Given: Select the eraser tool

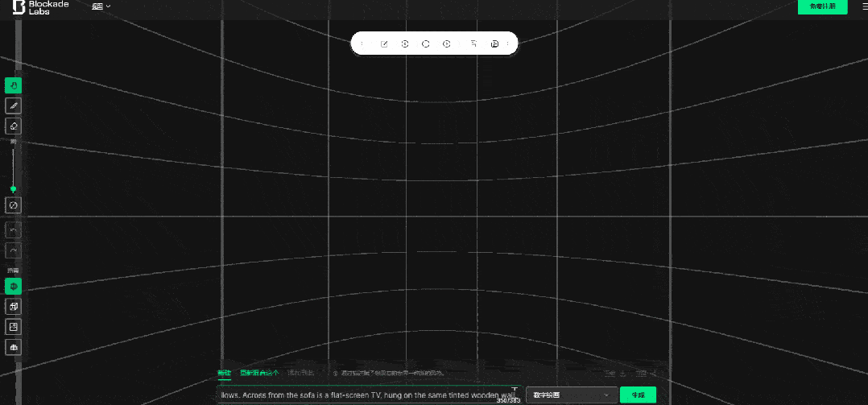Looking at the screenshot, I should pos(13,126).
